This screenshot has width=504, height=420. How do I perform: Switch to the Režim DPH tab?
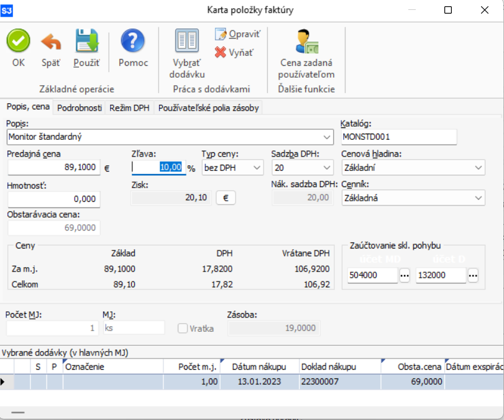coord(129,107)
